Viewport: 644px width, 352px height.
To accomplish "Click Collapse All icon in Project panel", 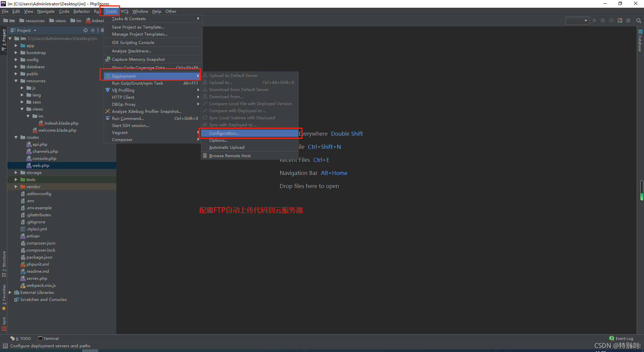I will tap(93, 30).
